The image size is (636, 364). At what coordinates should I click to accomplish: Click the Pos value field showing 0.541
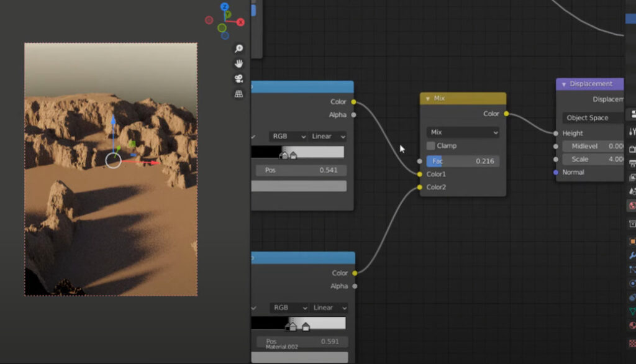point(301,168)
